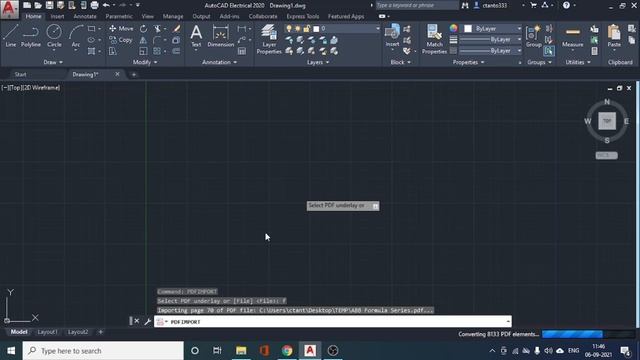
Task: Click the TOP face of ViewCube
Action: point(607,121)
